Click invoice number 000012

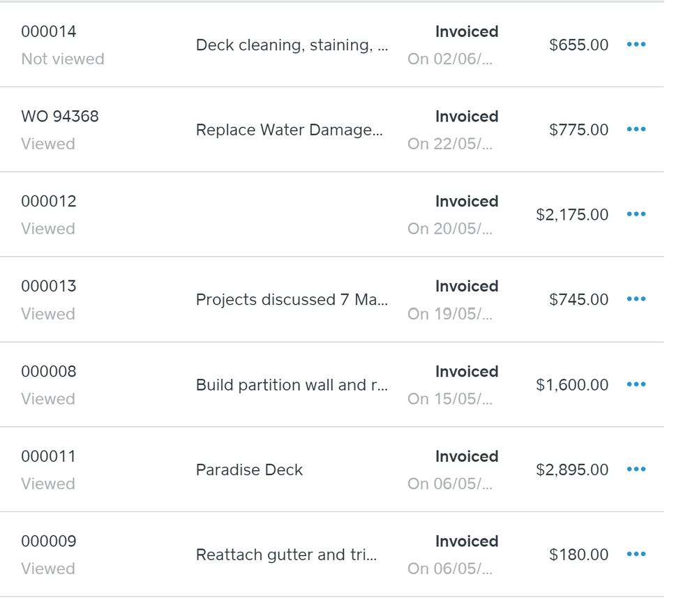49,202
